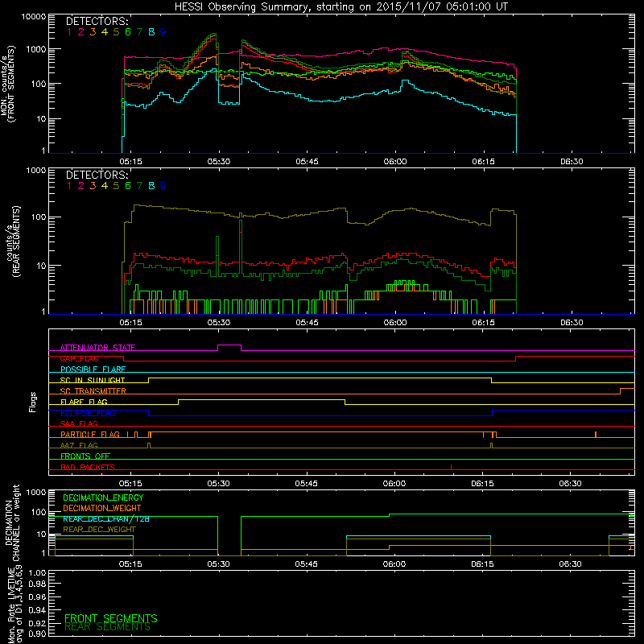Click the DECIMATION_WEIGHT legend entry
Image resolution: width=644 pixels, height=644 pixels.
pyautogui.click(x=102, y=508)
